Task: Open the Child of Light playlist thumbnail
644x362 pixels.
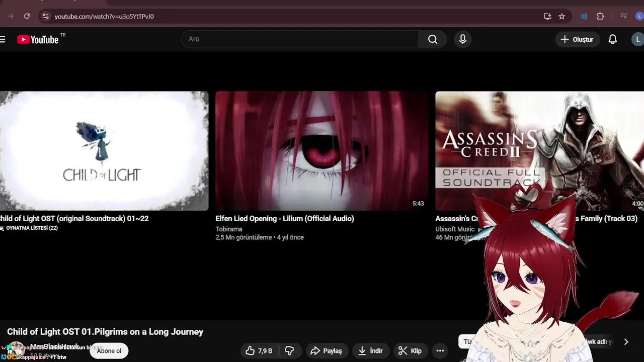Action: pyautogui.click(x=104, y=151)
